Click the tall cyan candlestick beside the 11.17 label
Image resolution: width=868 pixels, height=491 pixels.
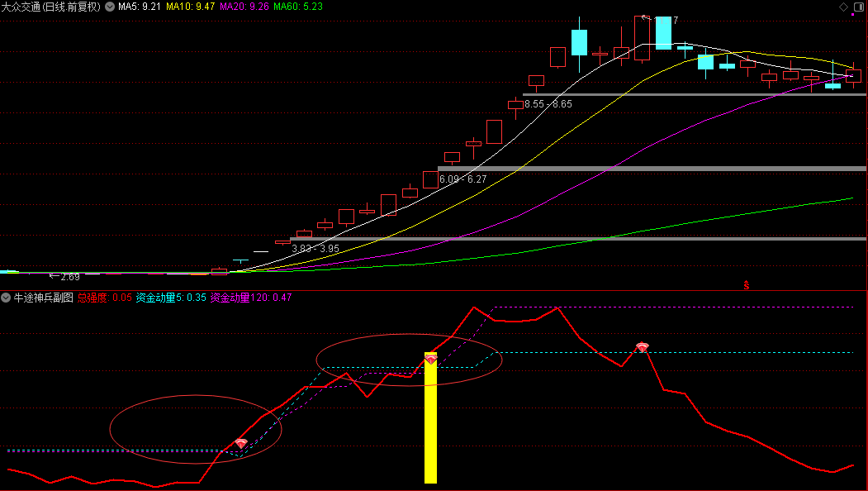coord(663,33)
